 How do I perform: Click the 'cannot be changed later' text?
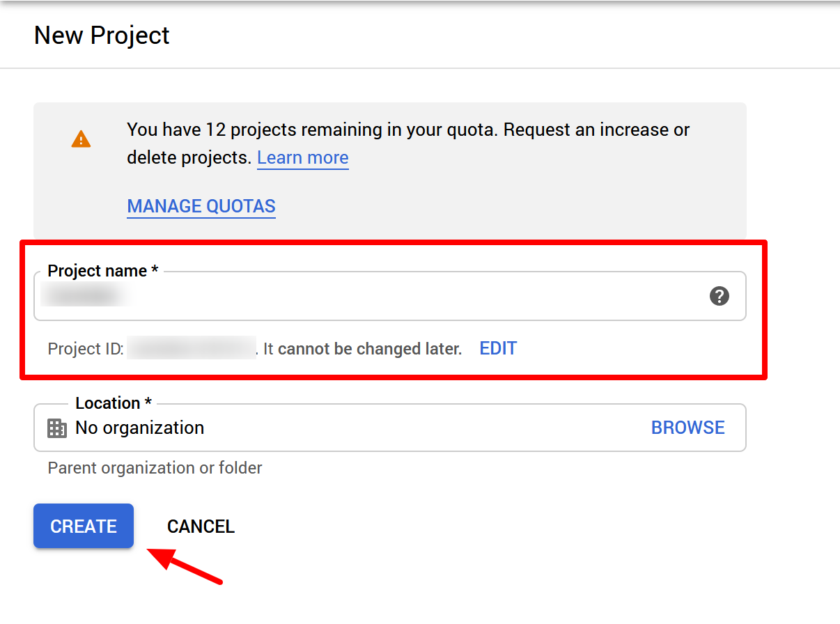pyautogui.click(x=369, y=348)
